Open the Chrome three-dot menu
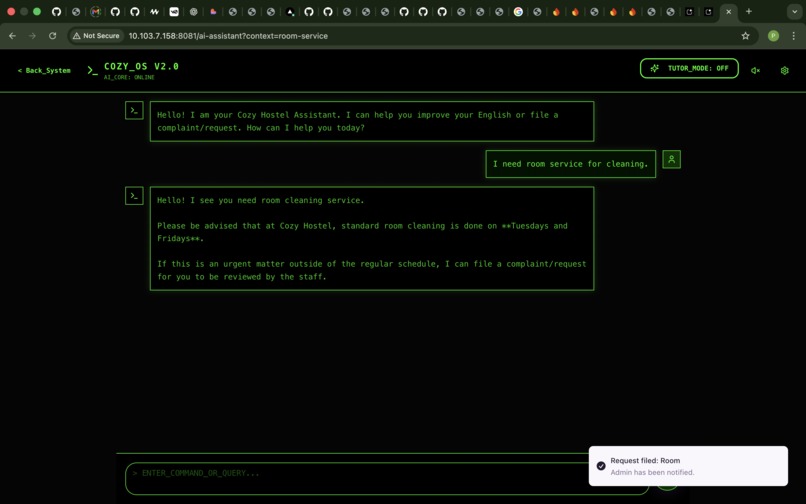806x504 pixels. [x=794, y=35]
